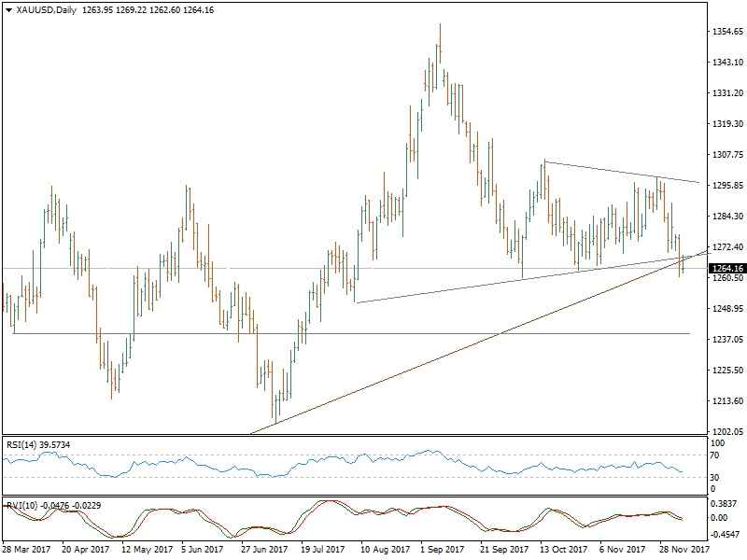Click the 28 Mar 2017 date label
747x560 pixels.
28,551
